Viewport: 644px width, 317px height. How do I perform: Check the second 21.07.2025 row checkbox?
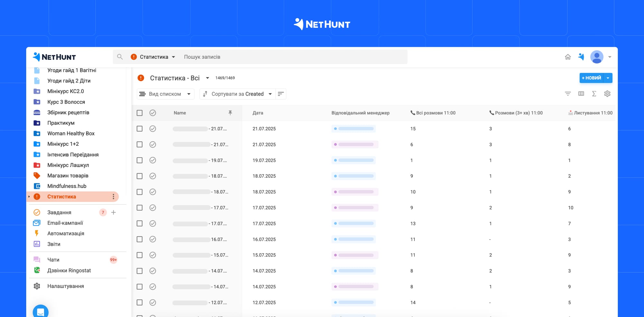[x=139, y=144]
